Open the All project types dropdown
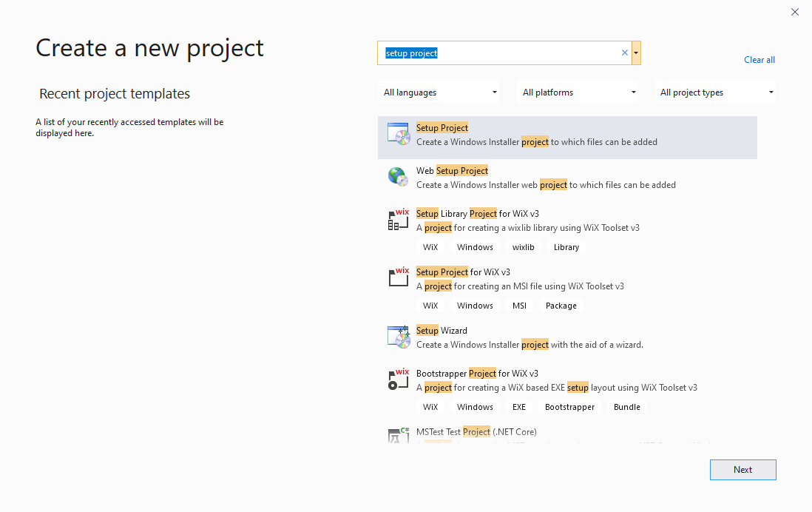 714,92
